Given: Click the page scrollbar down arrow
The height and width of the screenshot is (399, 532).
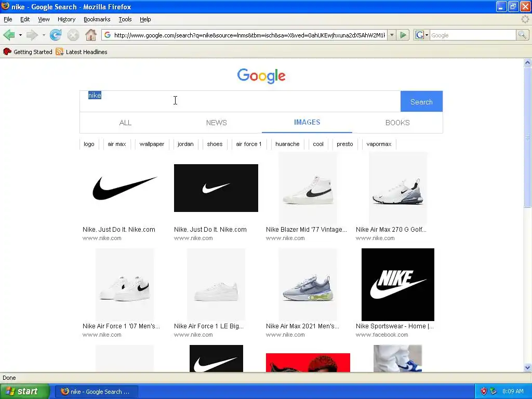Looking at the screenshot, I should pyautogui.click(x=527, y=367).
